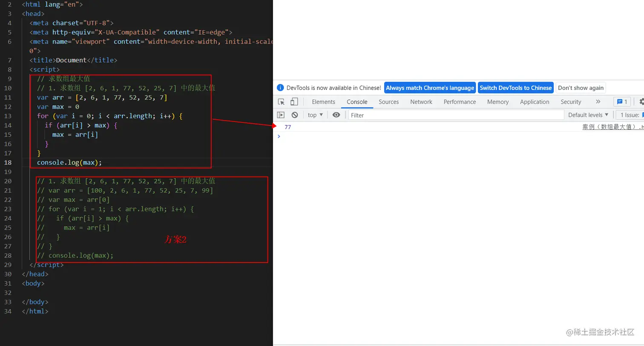Show the console sidebar panel icon
644x346 pixels.
(x=281, y=115)
